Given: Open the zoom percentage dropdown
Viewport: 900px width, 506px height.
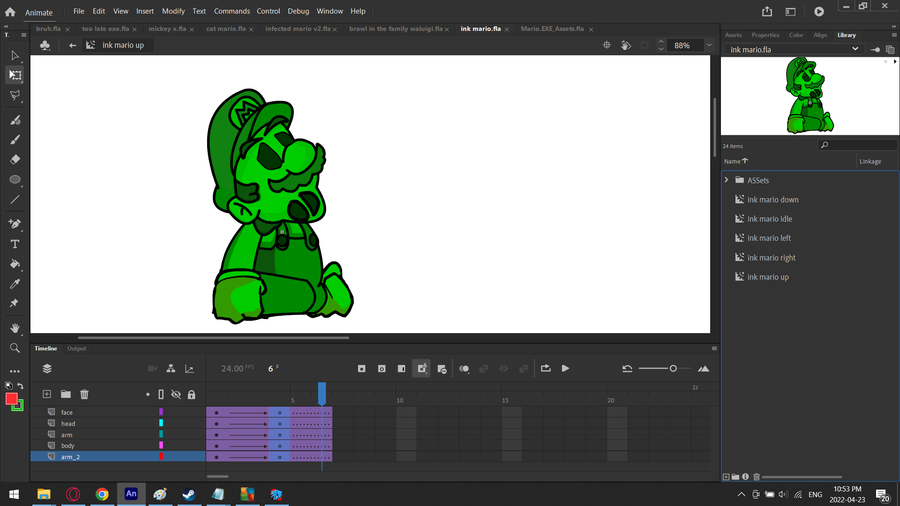Looking at the screenshot, I should 709,45.
